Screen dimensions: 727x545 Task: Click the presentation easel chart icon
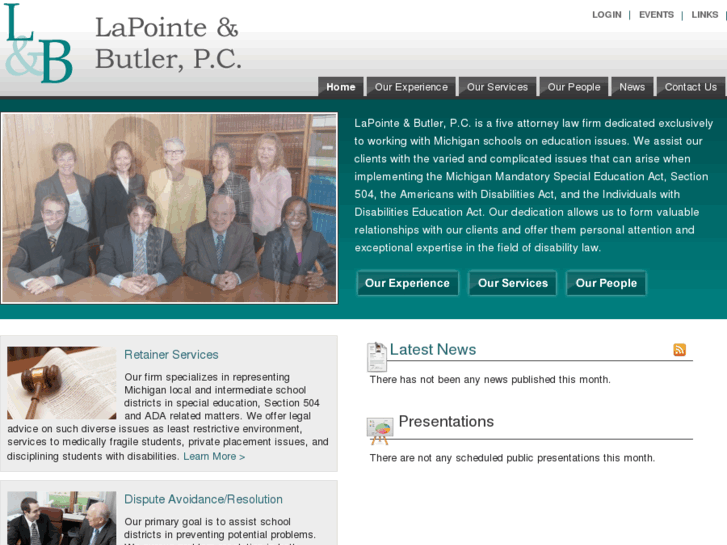point(380,431)
